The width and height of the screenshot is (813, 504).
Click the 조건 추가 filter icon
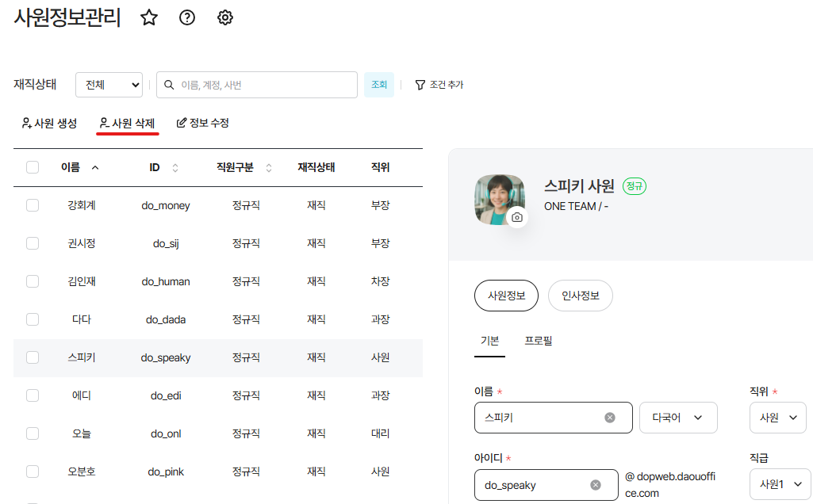[420, 85]
